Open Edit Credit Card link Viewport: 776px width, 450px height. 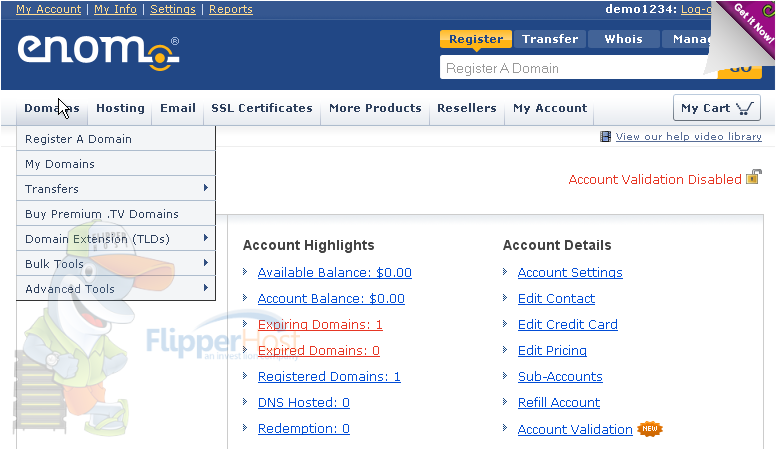(568, 324)
